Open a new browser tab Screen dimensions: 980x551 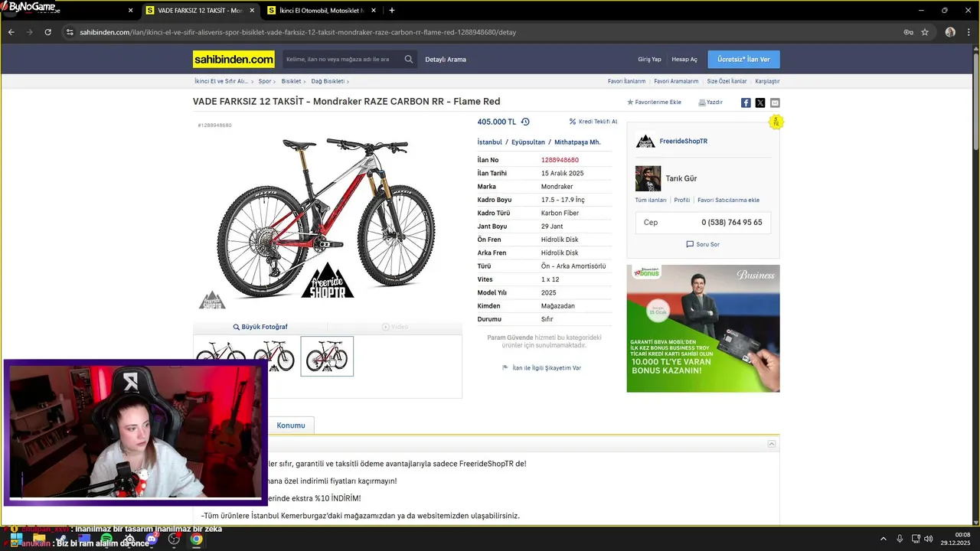click(392, 11)
